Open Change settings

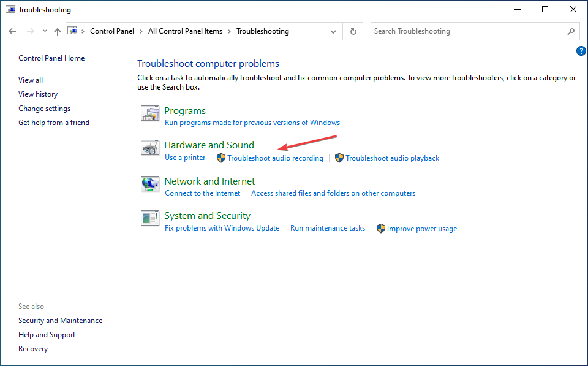44,109
